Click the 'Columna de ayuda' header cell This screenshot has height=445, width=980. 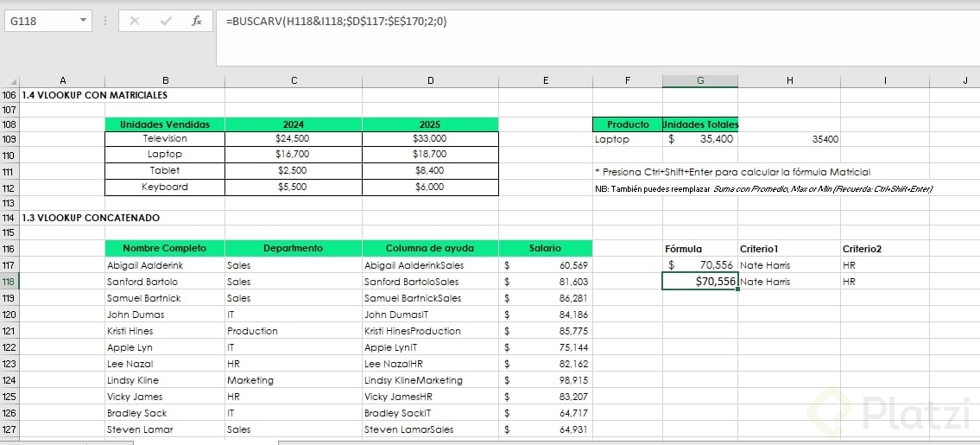(431, 249)
